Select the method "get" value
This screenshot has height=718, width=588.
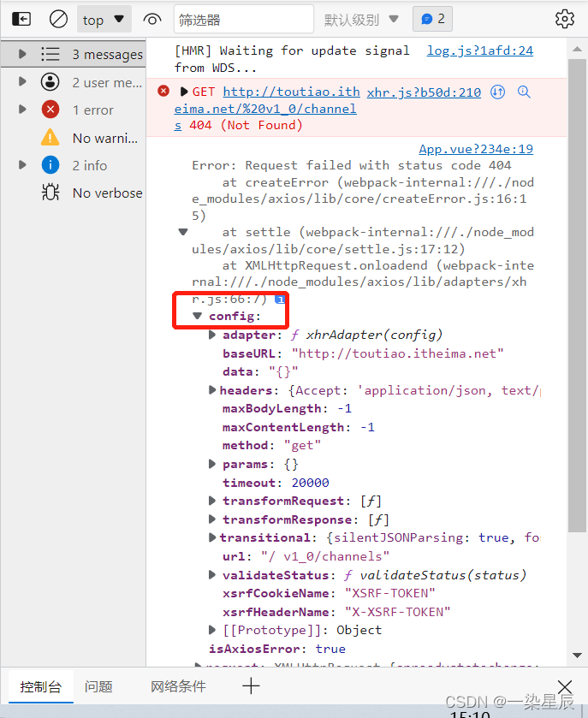pos(302,445)
